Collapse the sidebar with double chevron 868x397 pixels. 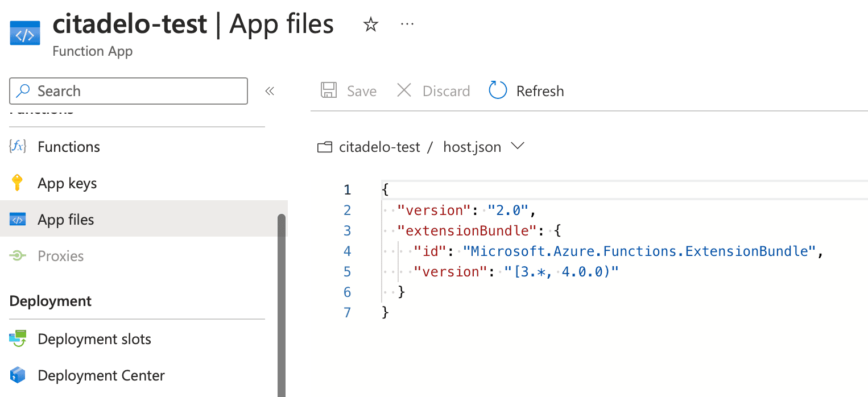(270, 91)
